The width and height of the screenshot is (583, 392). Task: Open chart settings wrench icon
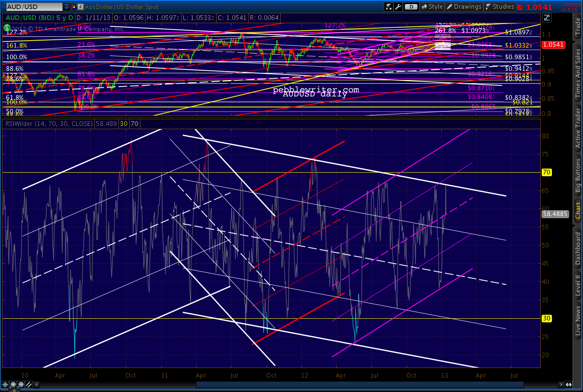398,7
